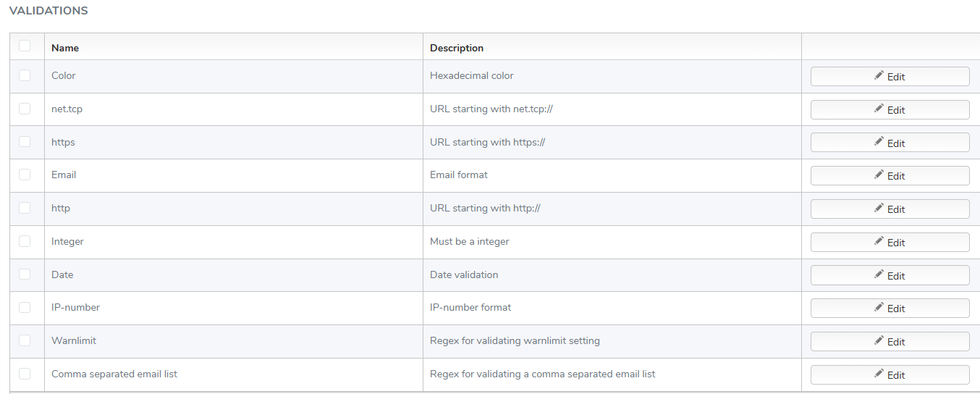Edit the Warnlimit validation
Screen dimensions: 980x394
890,341
